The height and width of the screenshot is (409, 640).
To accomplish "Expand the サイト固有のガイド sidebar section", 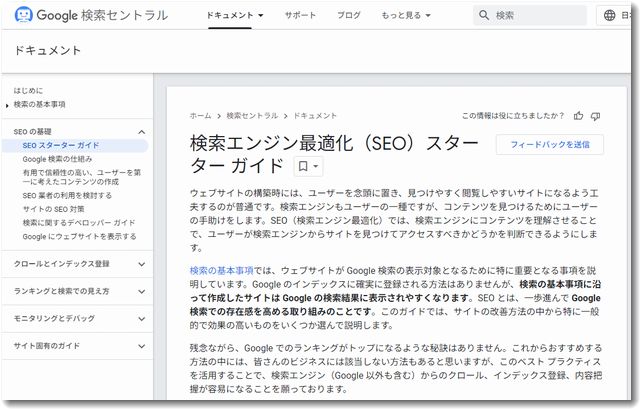I will point(141,345).
